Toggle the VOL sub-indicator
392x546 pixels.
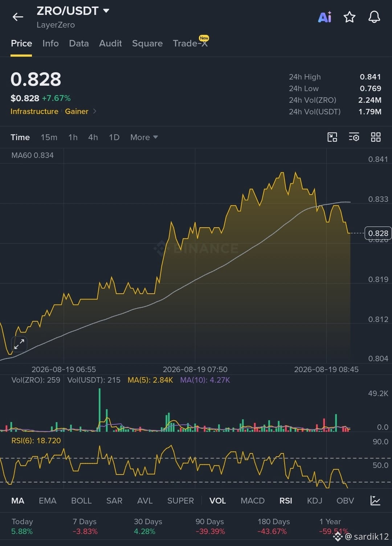218,501
